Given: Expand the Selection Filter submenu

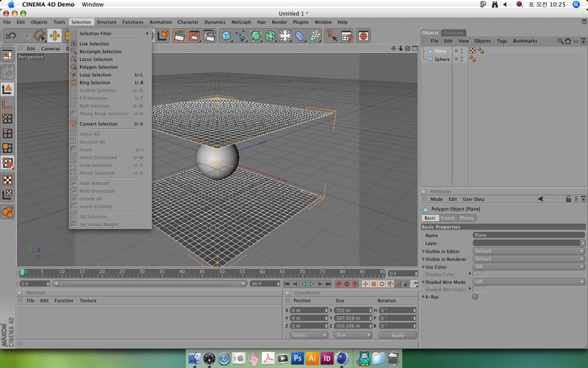Looking at the screenshot, I should pyautogui.click(x=110, y=33).
